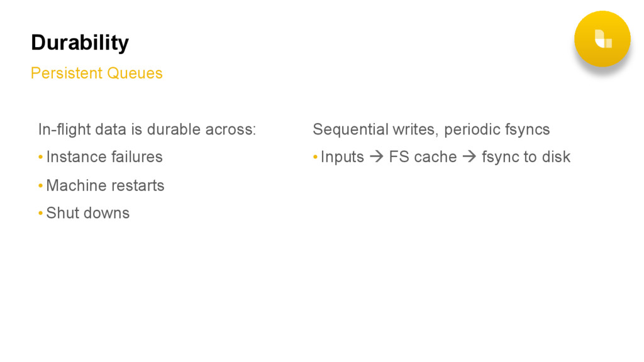
Task: Click the white Beats symbol inside the logo
Action: 603,39
